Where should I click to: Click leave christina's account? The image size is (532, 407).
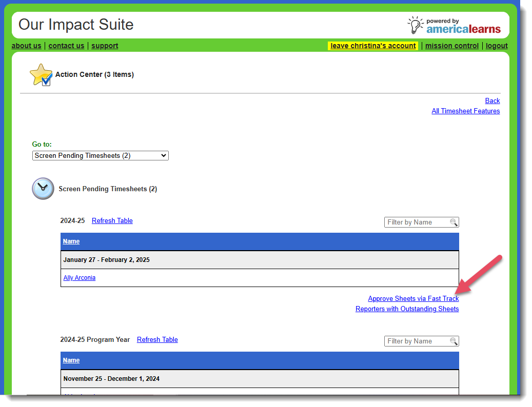[373, 46]
